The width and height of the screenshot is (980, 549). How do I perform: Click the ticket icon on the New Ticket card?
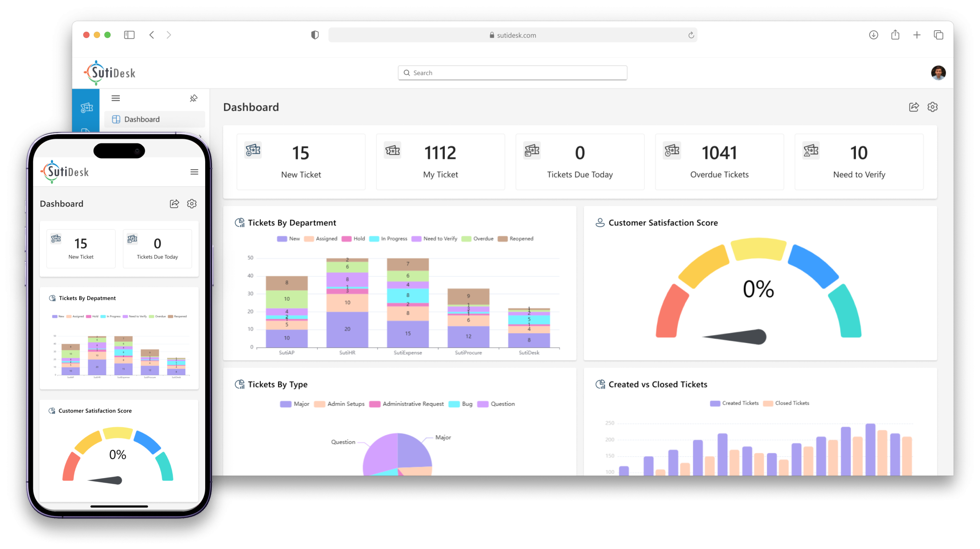[253, 151]
